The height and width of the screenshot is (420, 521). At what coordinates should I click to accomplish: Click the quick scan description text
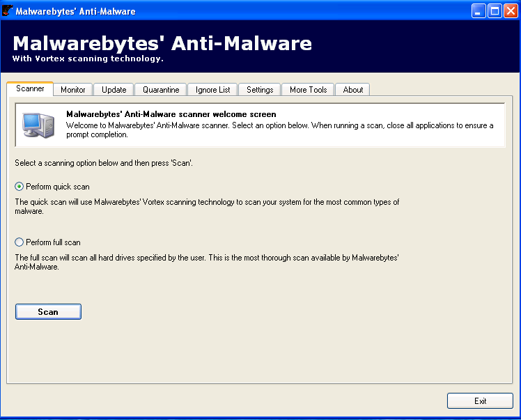click(x=207, y=206)
